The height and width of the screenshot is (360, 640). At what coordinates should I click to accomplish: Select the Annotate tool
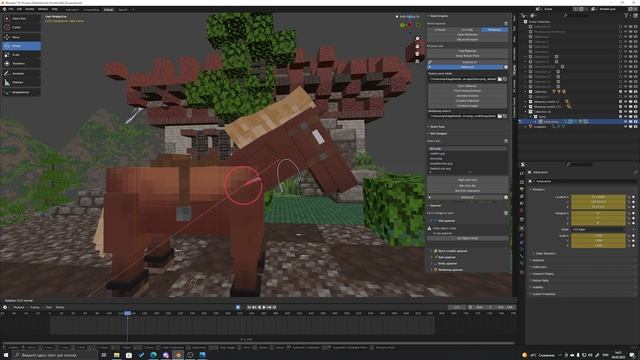pos(21,73)
